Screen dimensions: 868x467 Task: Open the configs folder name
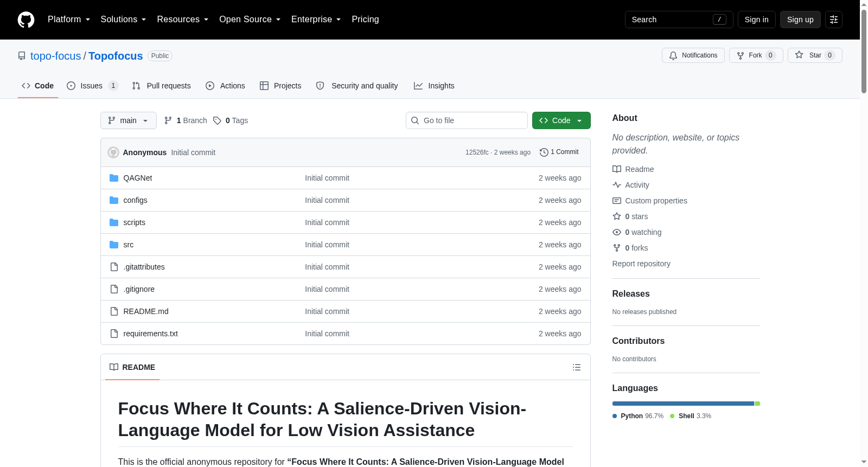[x=135, y=200]
